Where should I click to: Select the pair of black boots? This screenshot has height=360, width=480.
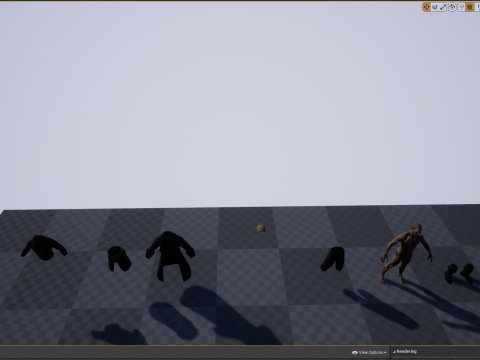pos(459,273)
